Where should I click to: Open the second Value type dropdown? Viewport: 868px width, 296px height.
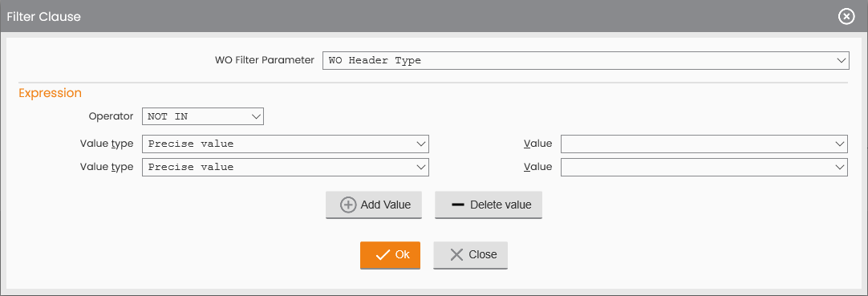pyautogui.click(x=286, y=167)
